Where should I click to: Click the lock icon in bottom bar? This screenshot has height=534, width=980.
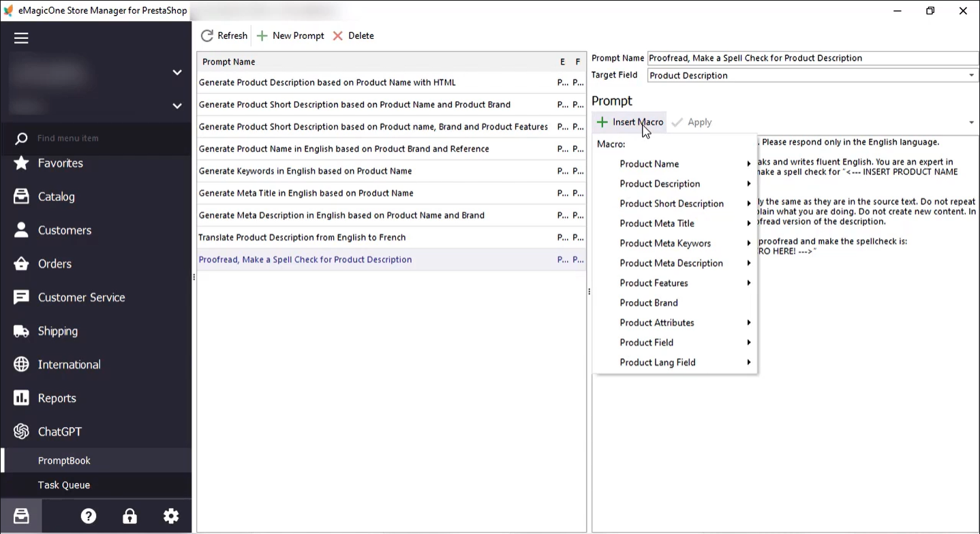coord(129,516)
